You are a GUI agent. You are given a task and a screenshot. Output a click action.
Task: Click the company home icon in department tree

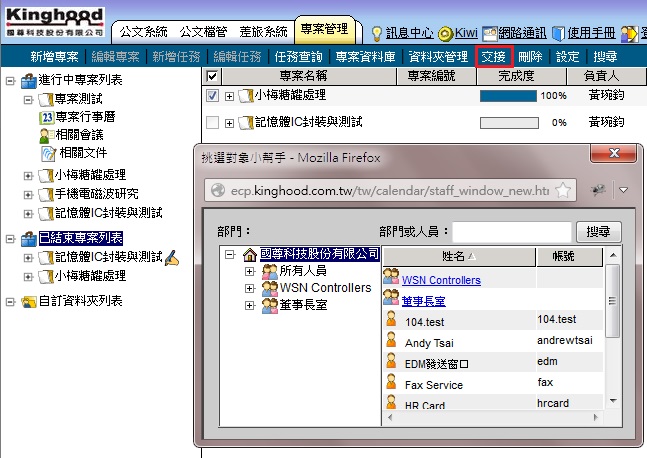coord(249,255)
